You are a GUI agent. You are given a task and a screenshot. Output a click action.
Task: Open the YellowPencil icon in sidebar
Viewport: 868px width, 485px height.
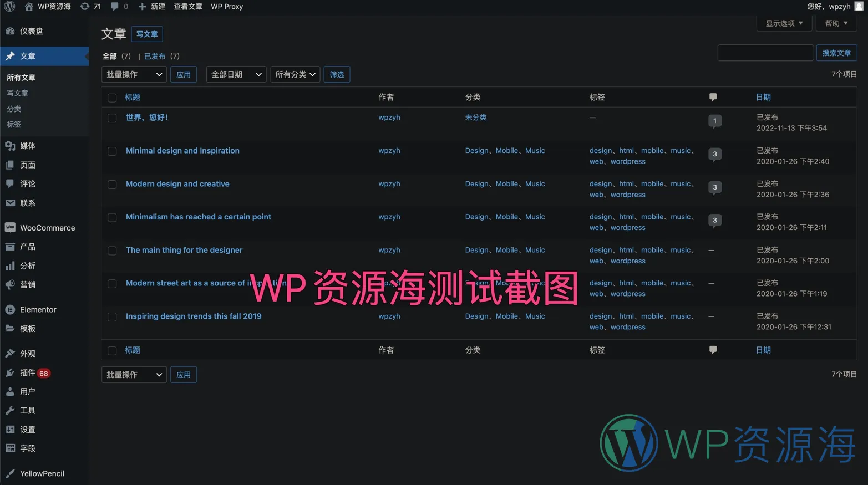tap(10, 473)
